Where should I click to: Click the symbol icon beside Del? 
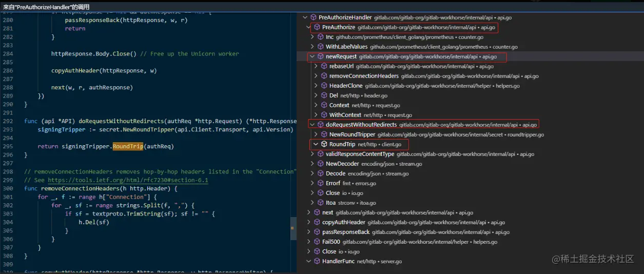(x=324, y=95)
